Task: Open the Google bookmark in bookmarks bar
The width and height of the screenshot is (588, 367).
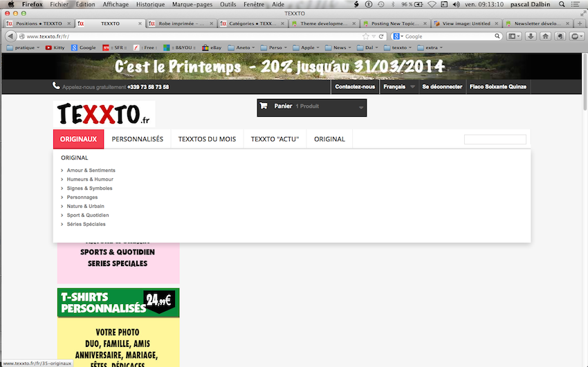Action: tap(84, 48)
